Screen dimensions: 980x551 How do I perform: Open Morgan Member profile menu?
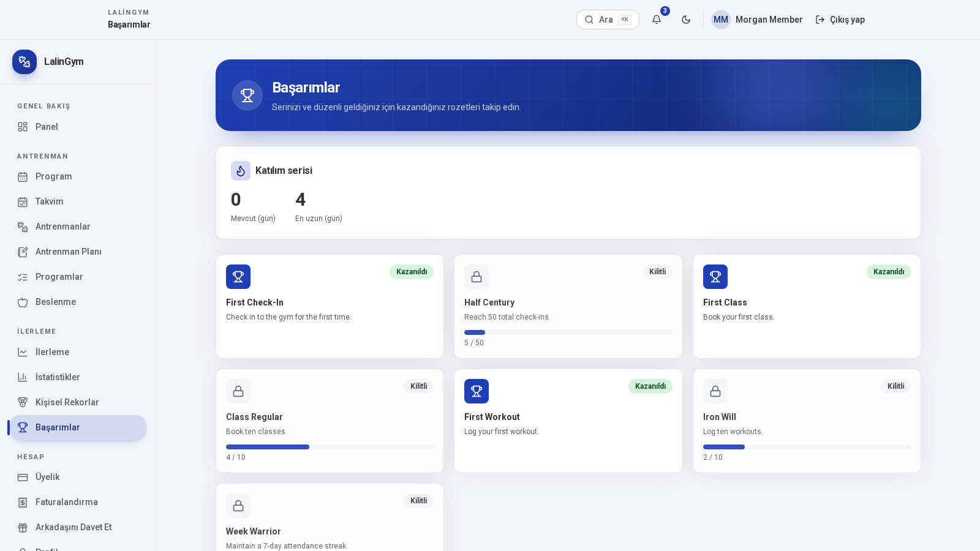tap(757, 20)
